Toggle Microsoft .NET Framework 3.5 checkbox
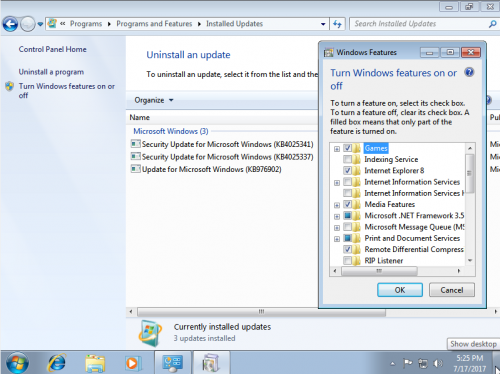Viewport: 500px width, 374px height. (347, 216)
